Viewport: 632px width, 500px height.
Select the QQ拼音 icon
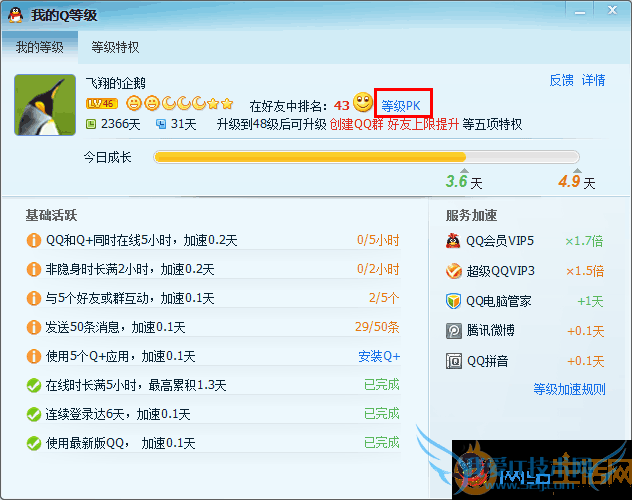pyautogui.click(x=453, y=361)
